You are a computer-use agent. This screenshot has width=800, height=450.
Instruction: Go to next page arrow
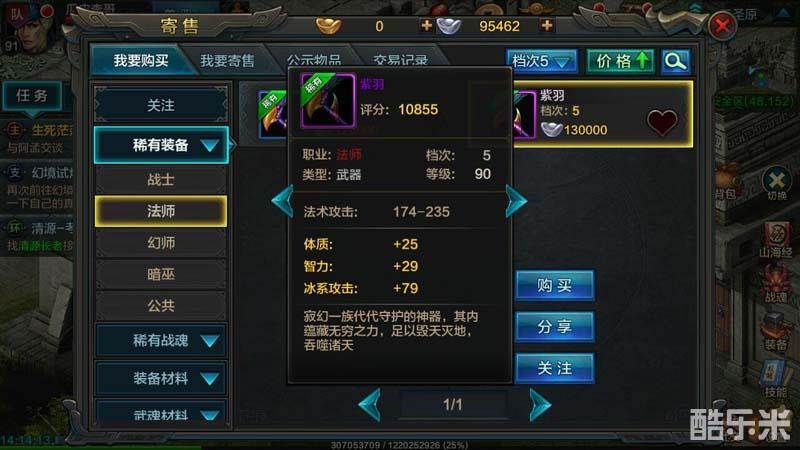[540, 405]
